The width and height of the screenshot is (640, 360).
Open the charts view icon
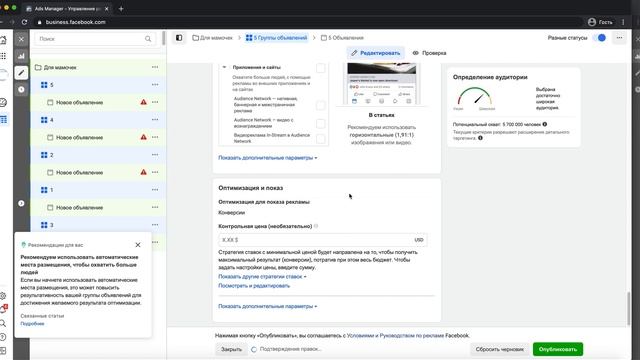21,56
